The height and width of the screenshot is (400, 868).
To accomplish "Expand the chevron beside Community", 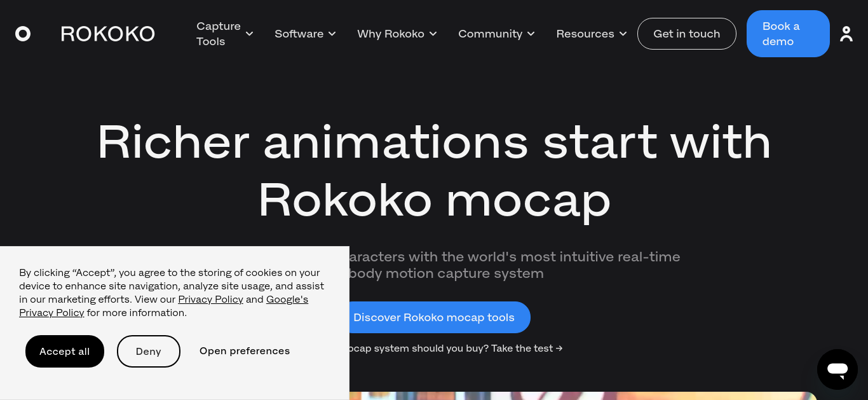I will 531,34.
